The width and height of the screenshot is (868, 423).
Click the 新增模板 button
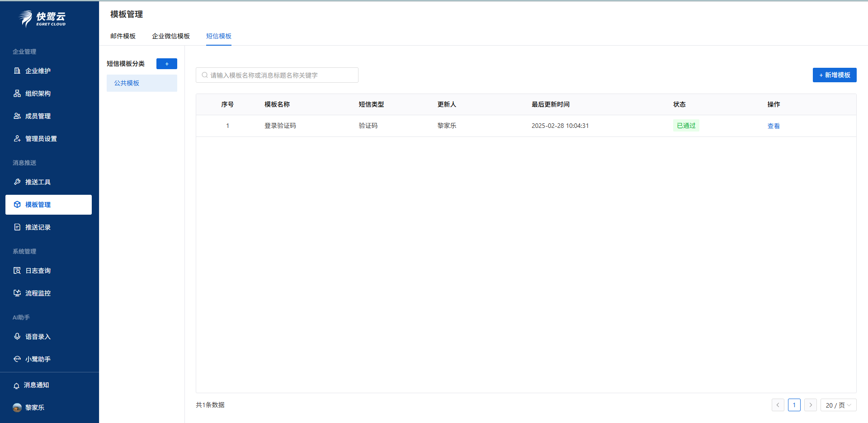click(x=834, y=75)
